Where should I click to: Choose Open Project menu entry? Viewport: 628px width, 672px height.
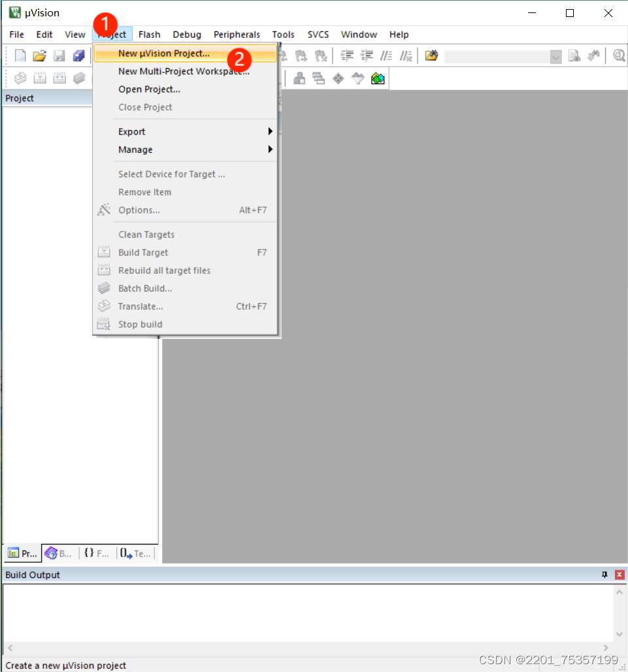point(186,89)
